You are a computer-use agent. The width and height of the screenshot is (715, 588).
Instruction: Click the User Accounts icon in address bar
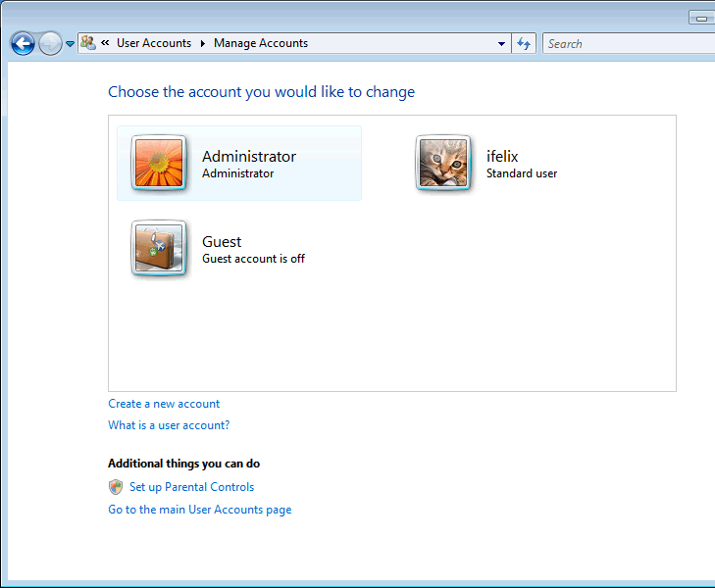point(88,43)
